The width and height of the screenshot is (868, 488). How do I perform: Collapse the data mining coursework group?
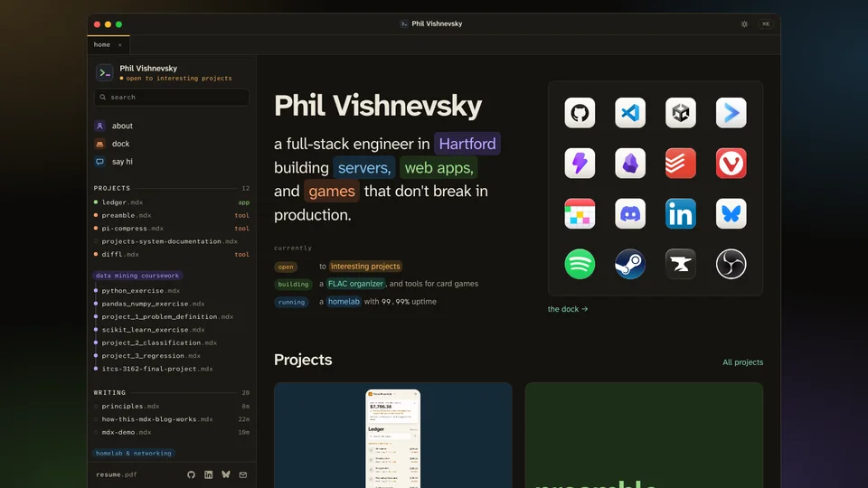pos(137,275)
